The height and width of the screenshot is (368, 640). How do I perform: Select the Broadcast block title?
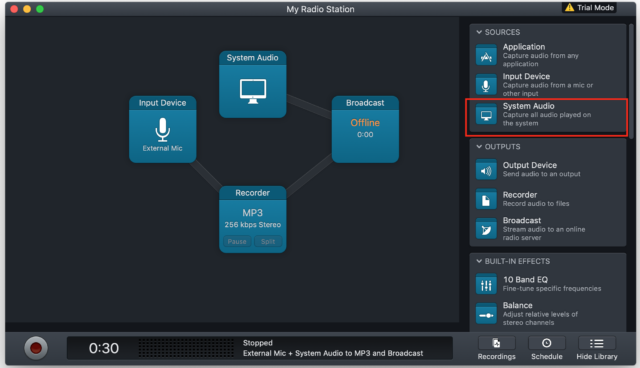click(365, 103)
